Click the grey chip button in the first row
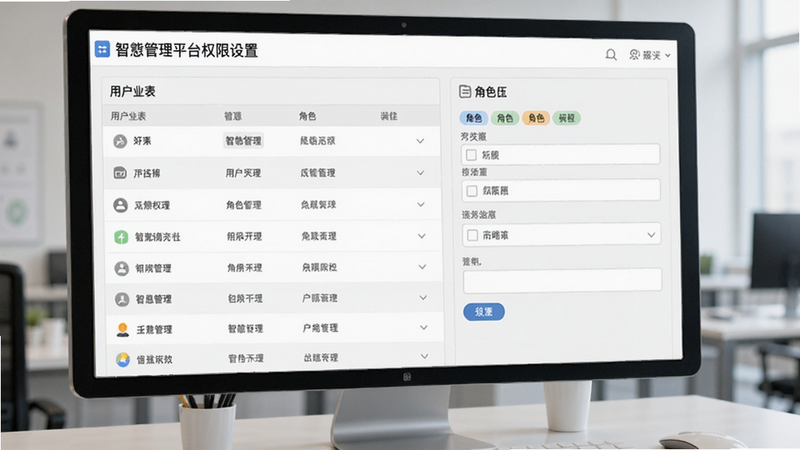The width and height of the screenshot is (800, 450). (x=243, y=141)
